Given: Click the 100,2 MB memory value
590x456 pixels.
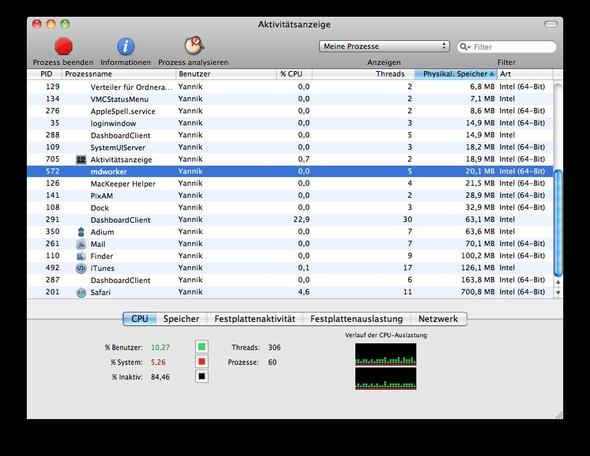Looking at the screenshot, I should pos(478,256).
